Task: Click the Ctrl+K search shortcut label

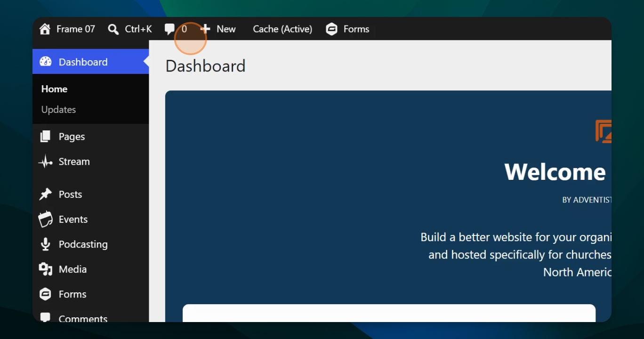Action: pos(138,29)
